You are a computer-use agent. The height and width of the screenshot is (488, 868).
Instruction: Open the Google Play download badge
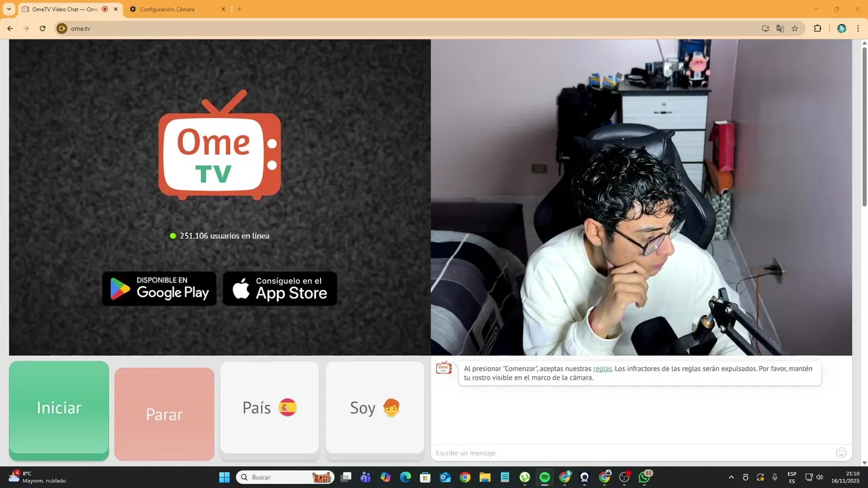(159, 289)
